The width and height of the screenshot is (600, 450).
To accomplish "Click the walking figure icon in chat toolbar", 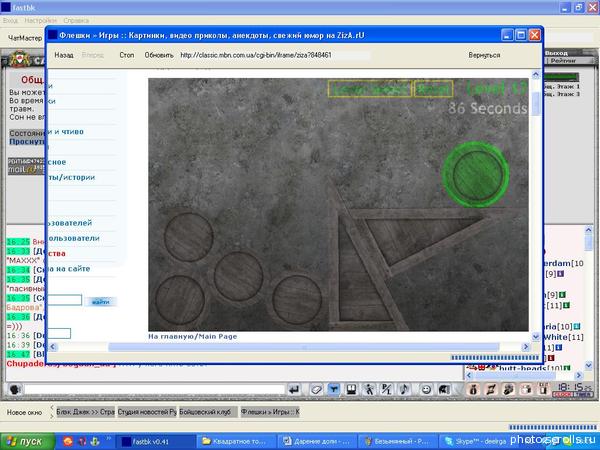I will click(369, 390).
